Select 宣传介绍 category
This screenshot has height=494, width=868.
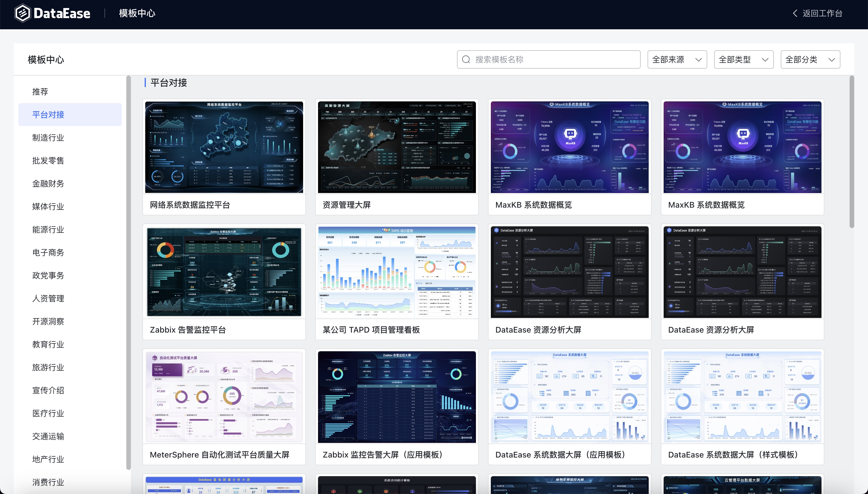click(70, 391)
